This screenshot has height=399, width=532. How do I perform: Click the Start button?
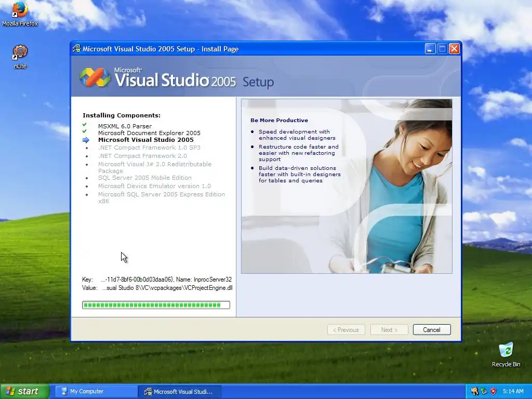tap(25, 391)
